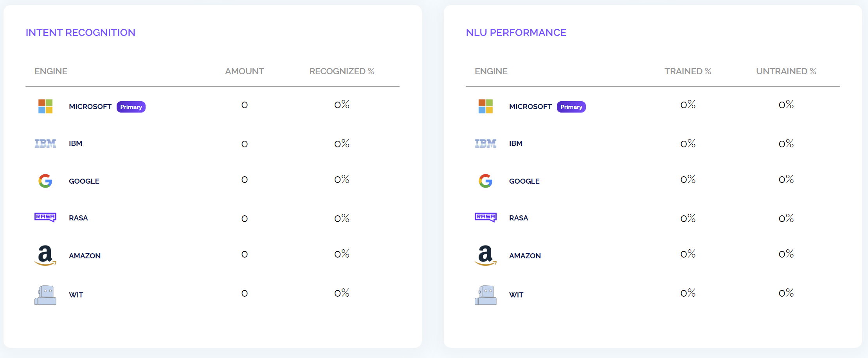Click the Amount column header
868x358 pixels.
(245, 71)
